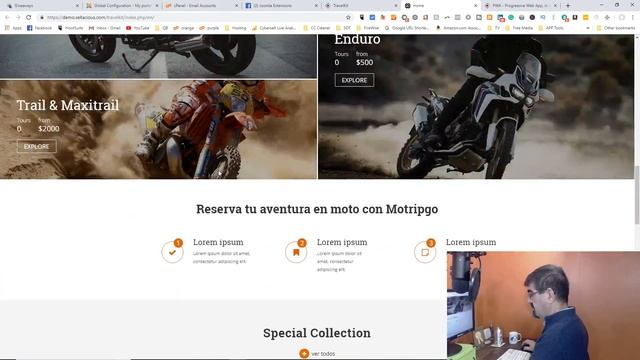Open the Free Media bookmark folder
Viewport: 640px width, 360px height.
519,28
